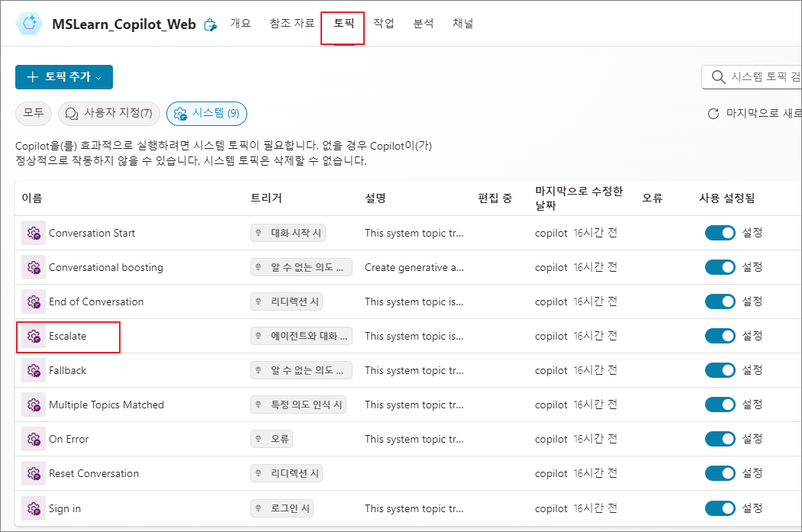
Task: Click the icon next to MSLearn_Copilot_Web title
Action: (x=210, y=24)
